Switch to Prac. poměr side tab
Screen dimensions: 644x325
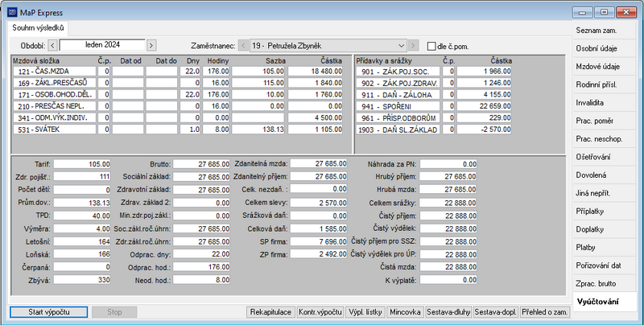tap(605, 121)
